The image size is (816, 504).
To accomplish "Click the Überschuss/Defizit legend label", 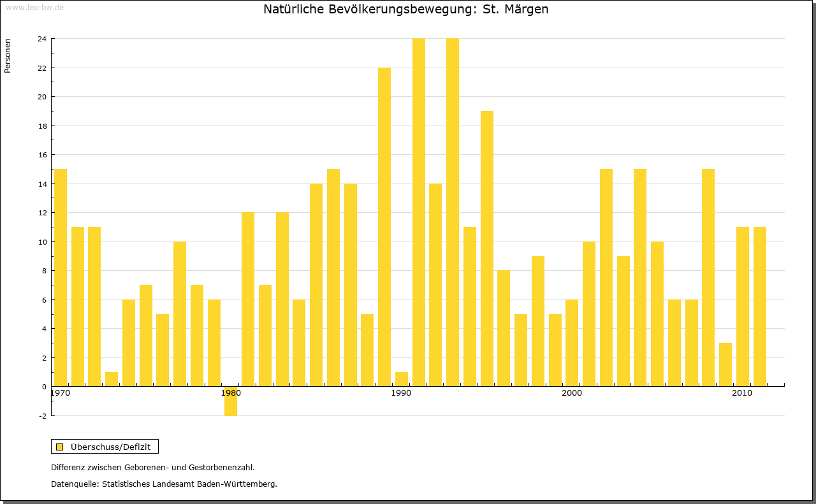I will [x=110, y=447].
